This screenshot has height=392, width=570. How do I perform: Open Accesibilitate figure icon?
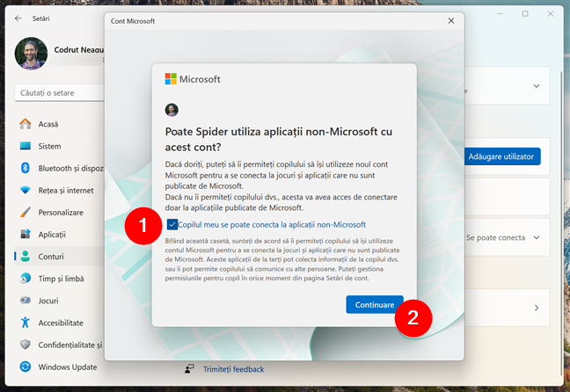[26, 323]
